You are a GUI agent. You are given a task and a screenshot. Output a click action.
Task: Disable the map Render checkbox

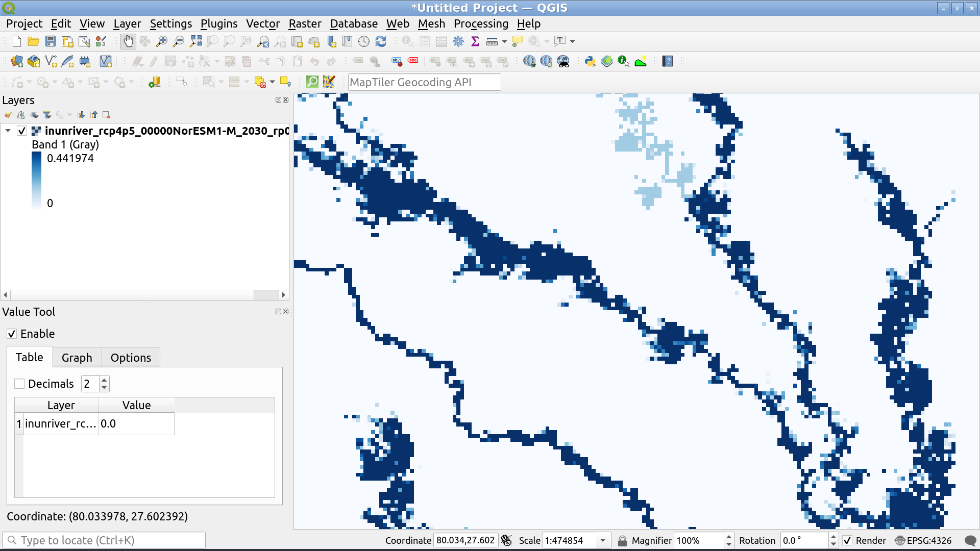847,540
